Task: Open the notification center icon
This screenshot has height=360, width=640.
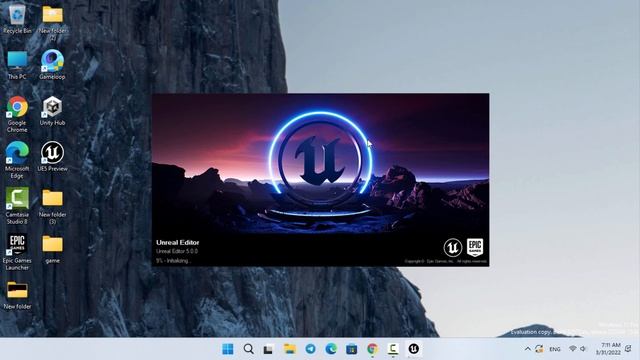Action: [x=628, y=349]
